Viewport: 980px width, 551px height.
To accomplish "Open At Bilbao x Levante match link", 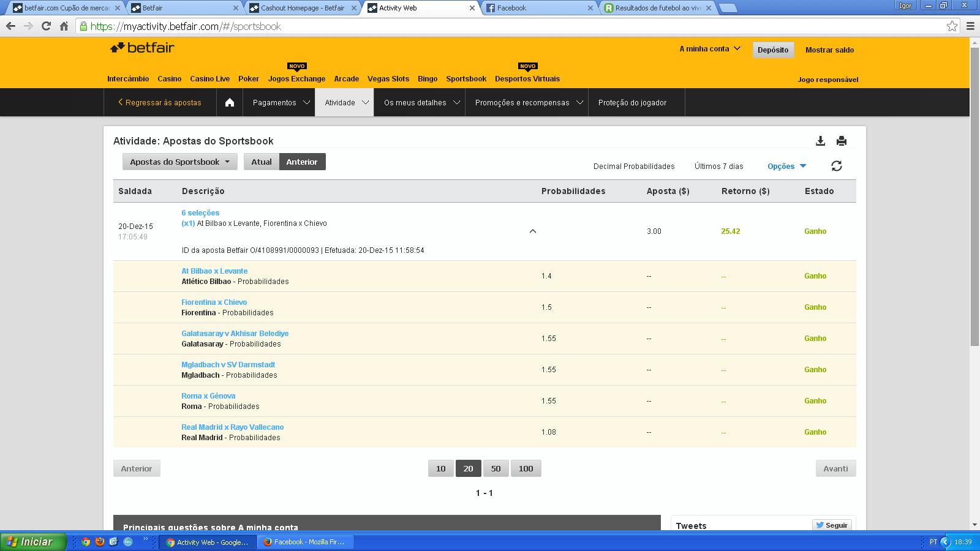I will 214,271.
